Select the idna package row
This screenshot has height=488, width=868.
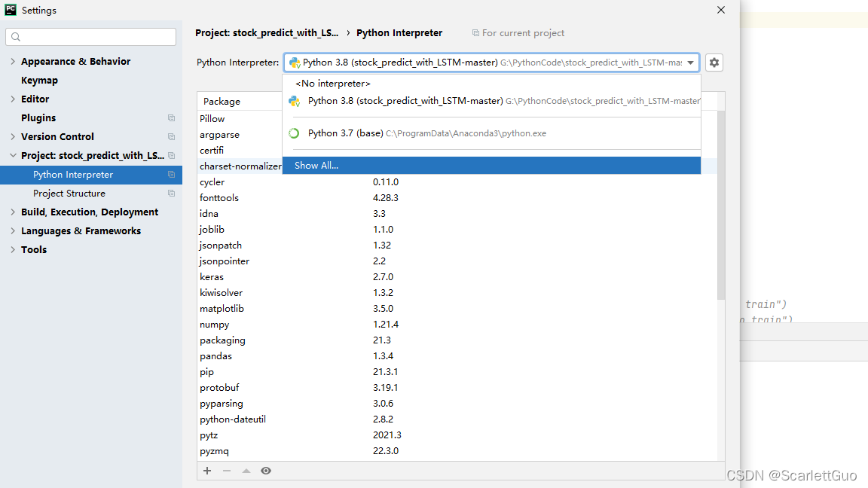[457, 214]
